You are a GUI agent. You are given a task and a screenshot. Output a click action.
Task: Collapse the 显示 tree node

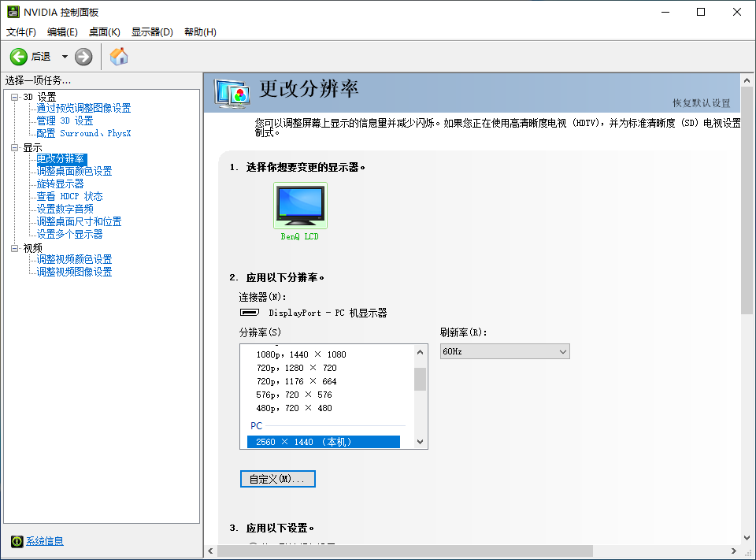point(14,147)
